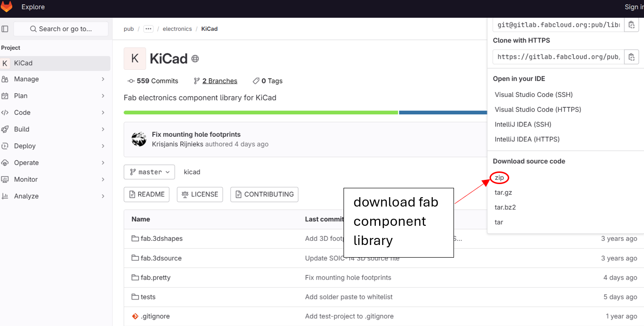Click the fab.3dsource folder icon

[135, 258]
